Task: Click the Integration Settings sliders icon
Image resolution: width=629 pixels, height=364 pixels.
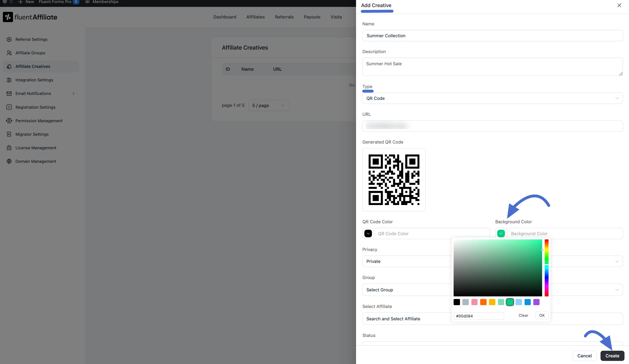Action: [9, 80]
